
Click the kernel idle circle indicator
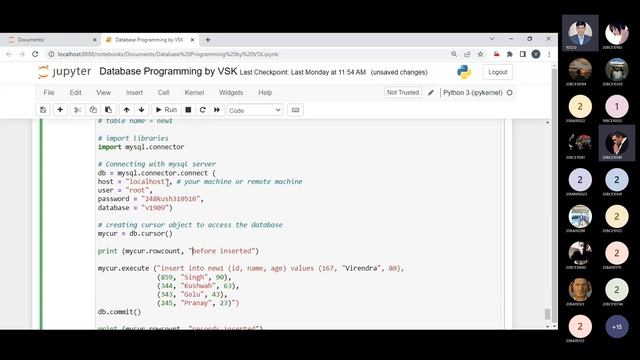[509, 93]
